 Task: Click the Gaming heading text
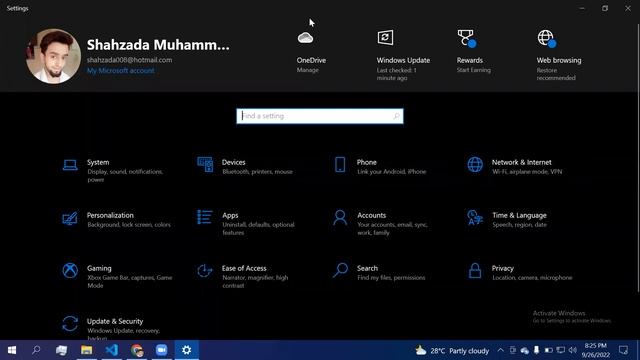pos(99,268)
